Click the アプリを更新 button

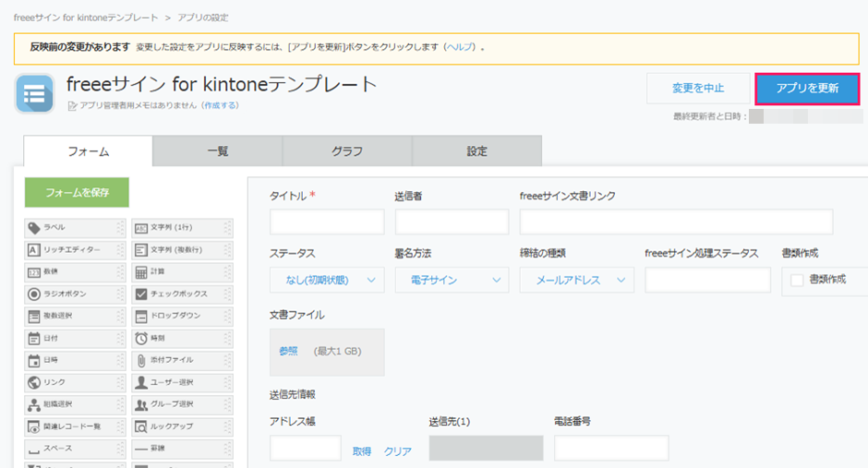click(x=807, y=89)
